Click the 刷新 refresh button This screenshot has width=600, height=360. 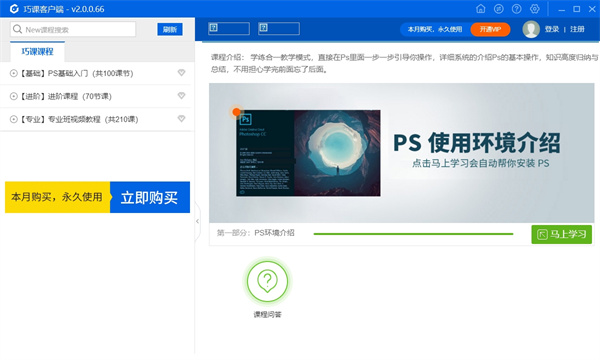[x=170, y=29]
